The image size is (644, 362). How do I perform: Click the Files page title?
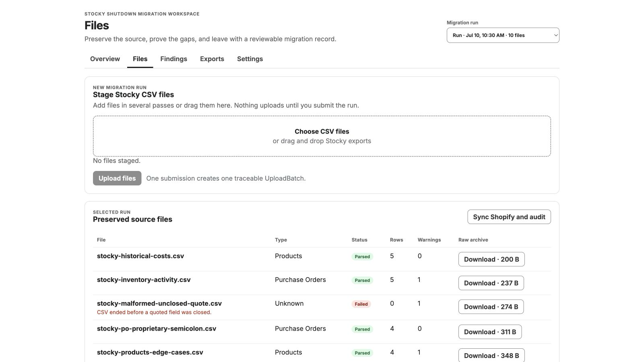coord(97,25)
